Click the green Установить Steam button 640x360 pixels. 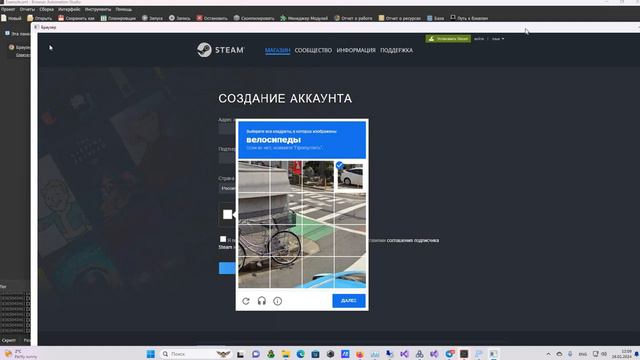click(x=448, y=39)
